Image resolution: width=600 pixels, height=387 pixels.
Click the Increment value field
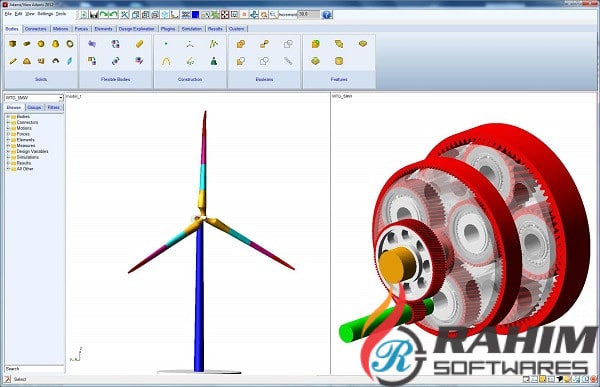click(x=308, y=14)
